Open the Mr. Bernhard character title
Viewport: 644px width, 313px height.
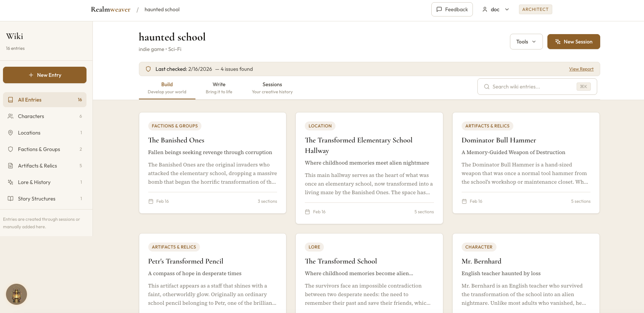click(482, 261)
